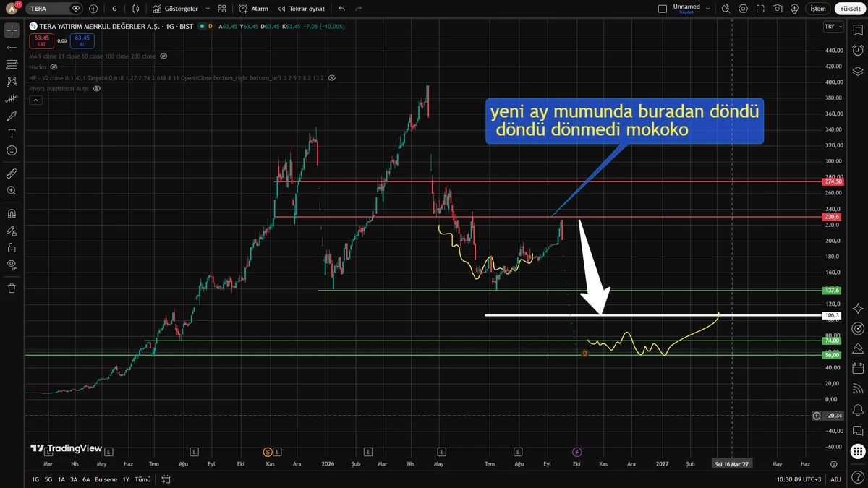Remove drawings with the trash icon

coord(12,288)
